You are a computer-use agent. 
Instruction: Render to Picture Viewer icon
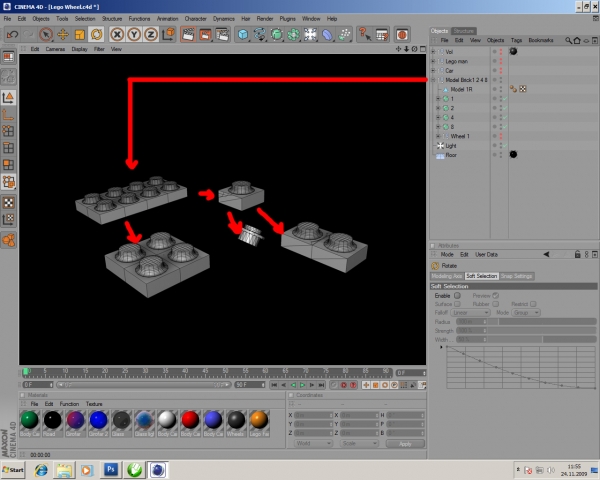click(x=205, y=34)
